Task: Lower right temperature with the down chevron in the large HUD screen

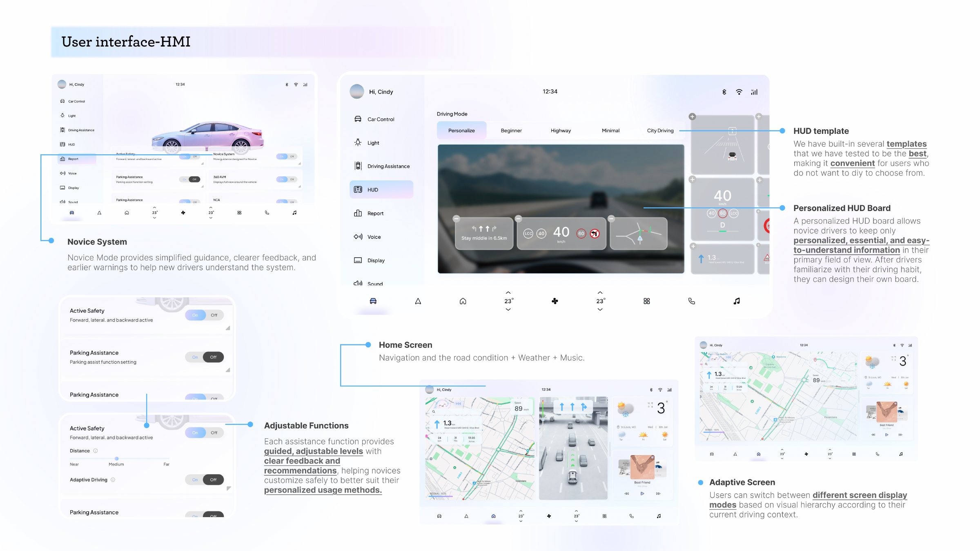Action: [600, 309]
